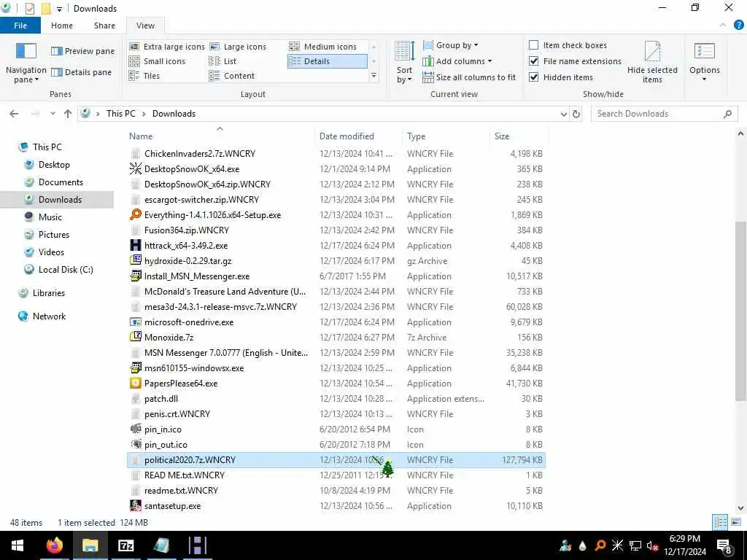Screen dimensions: 747x560
Task: Switch to Tiles layout
Action: click(144, 76)
